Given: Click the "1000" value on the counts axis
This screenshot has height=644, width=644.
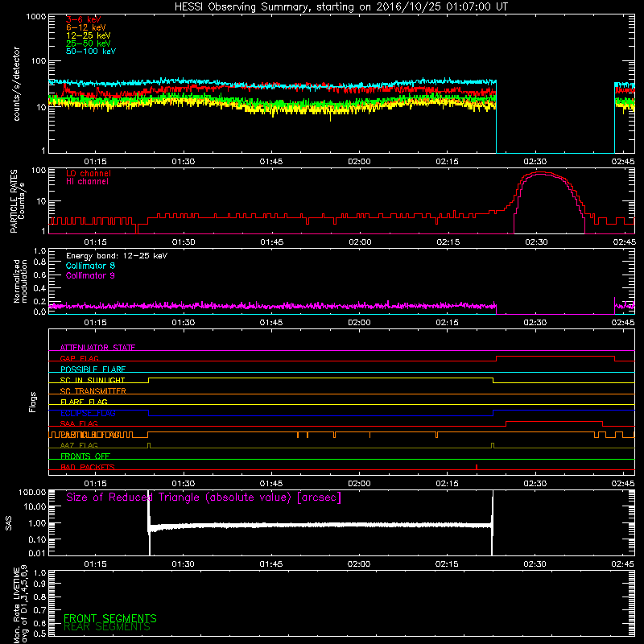Looking at the screenshot, I should [x=35, y=17].
